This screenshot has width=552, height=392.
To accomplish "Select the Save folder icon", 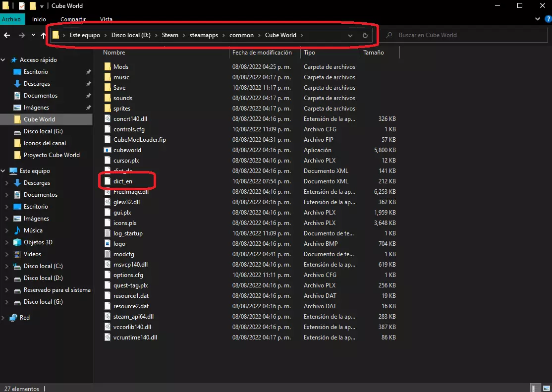I will 108,87.
